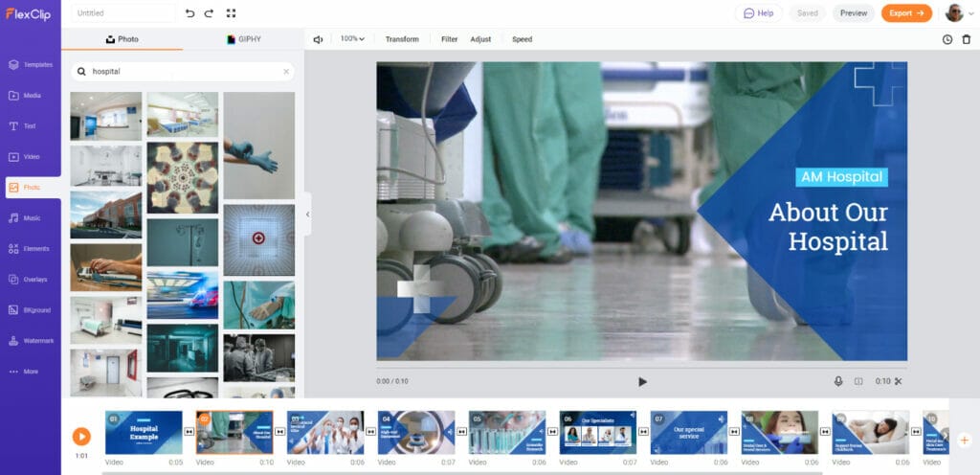980x475 pixels.
Task: Click the preview progress bar
Action: [641, 368]
